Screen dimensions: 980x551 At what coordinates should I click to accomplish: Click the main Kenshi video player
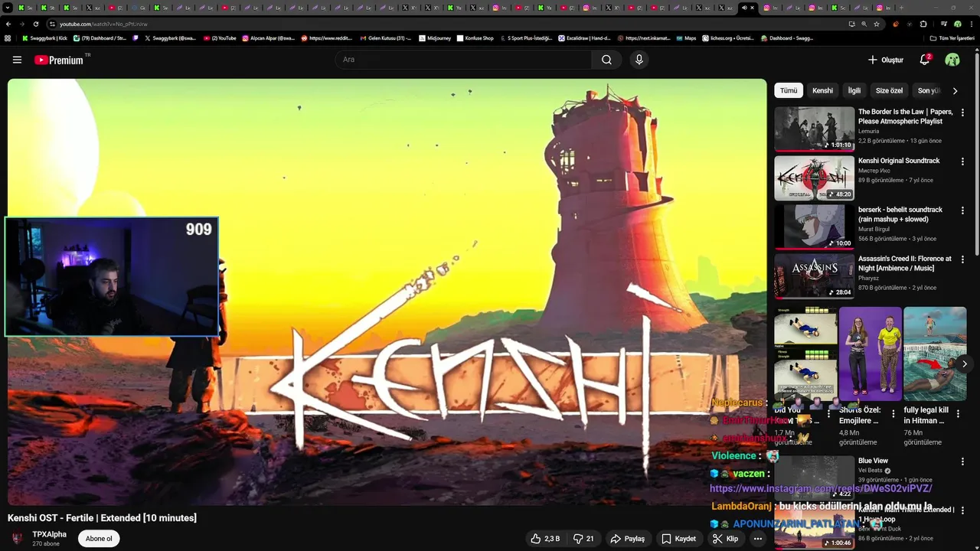click(387, 292)
